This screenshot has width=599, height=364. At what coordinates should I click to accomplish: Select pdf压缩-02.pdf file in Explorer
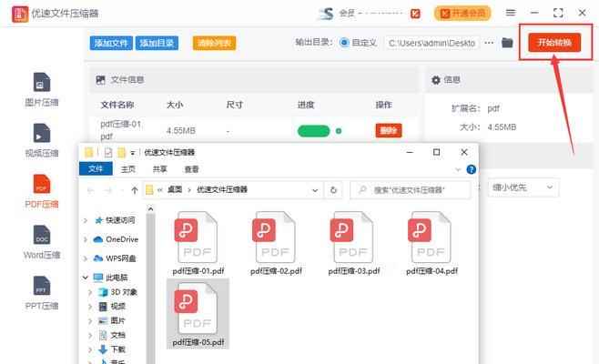276,243
